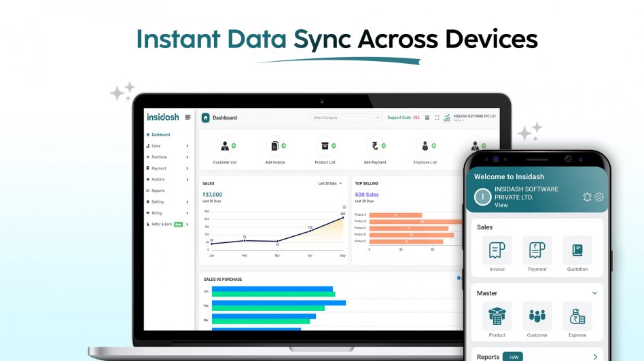Click the January blue bar in Sales vs Purchase
This screenshot has width=644, height=361.
(x=272, y=289)
